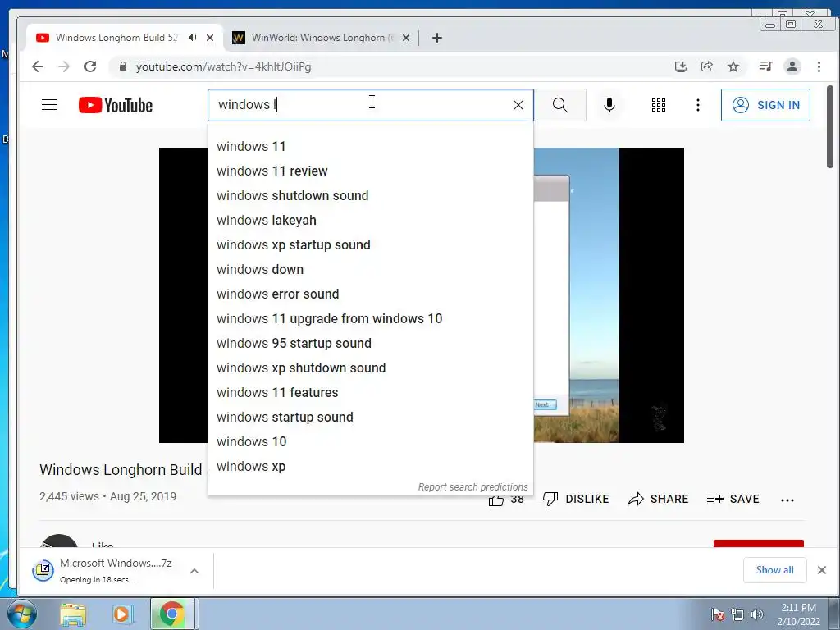840x630 pixels.
Task: Click the padlock icon in the address bar
Action: 123,66
